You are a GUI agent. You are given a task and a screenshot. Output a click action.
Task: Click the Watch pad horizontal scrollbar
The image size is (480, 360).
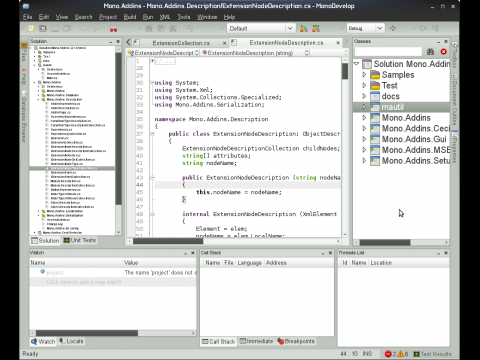coord(87,333)
